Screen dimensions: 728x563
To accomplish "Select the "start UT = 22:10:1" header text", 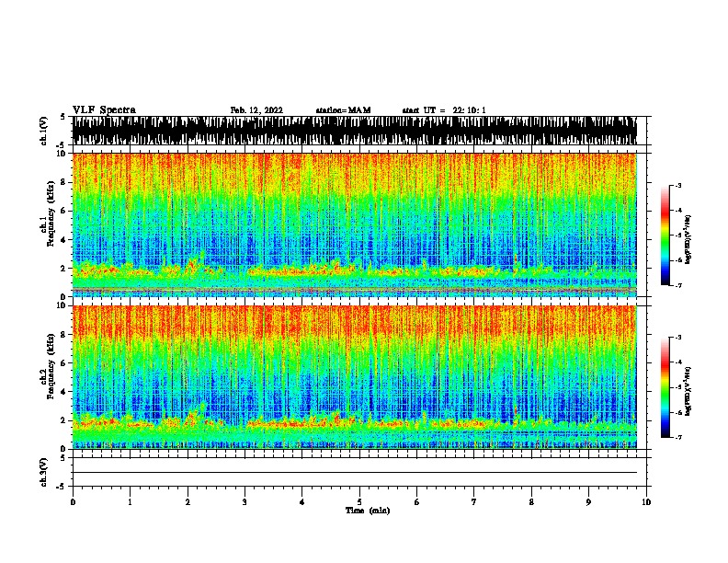I will click(443, 110).
